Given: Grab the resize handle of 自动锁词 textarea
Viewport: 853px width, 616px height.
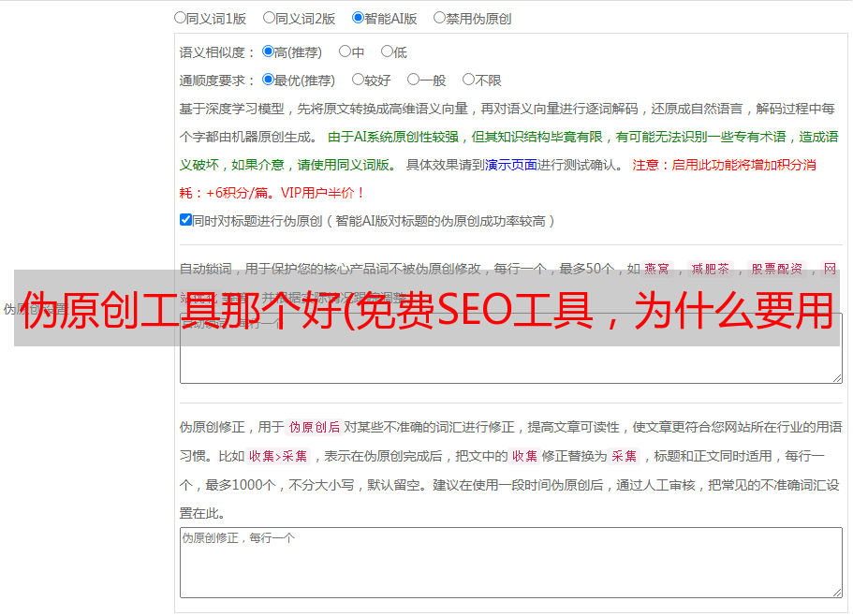Looking at the screenshot, I should click(837, 378).
